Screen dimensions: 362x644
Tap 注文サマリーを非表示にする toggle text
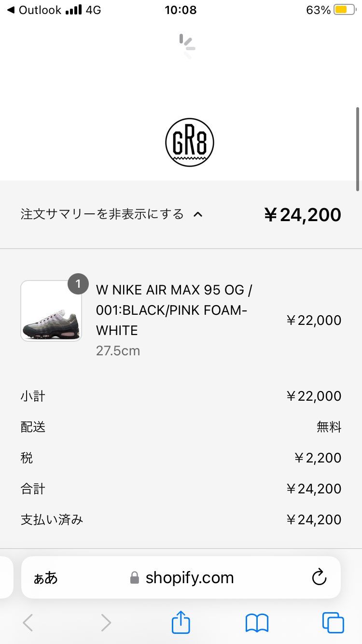click(x=102, y=214)
